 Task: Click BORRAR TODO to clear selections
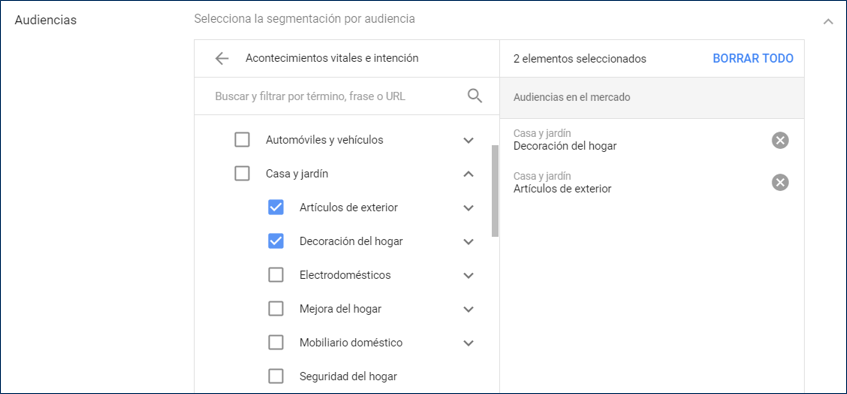(753, 58)
